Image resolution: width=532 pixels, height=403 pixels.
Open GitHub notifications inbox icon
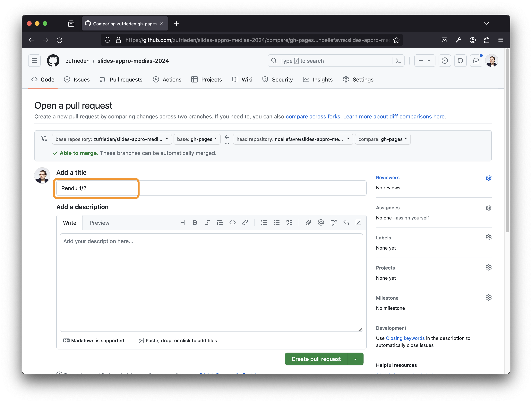pos(476,61)
